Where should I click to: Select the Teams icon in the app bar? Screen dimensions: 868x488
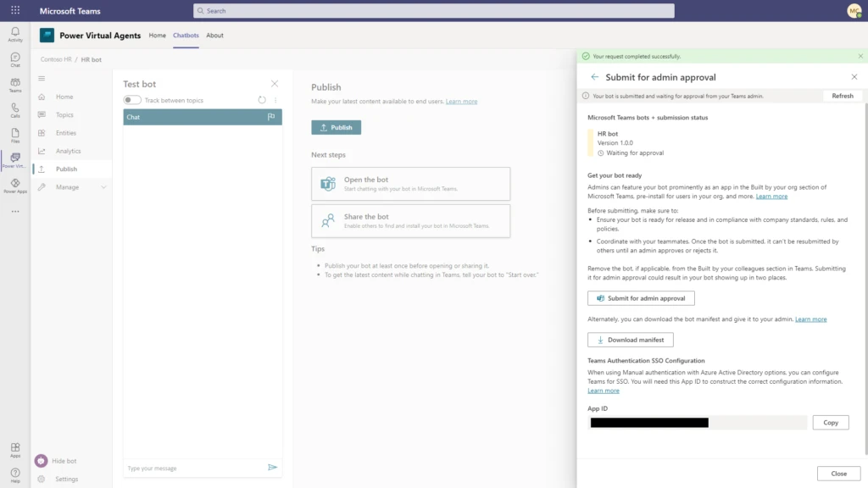point(15,82)
